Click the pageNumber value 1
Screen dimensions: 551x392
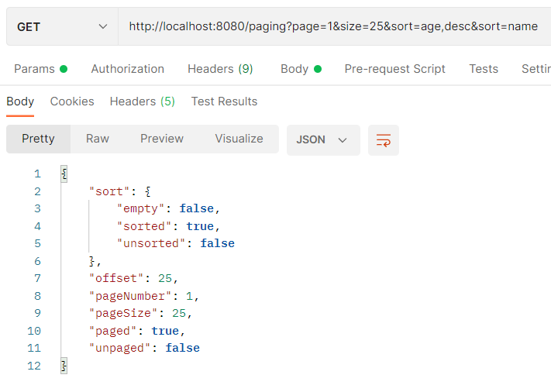coord(189,296)
